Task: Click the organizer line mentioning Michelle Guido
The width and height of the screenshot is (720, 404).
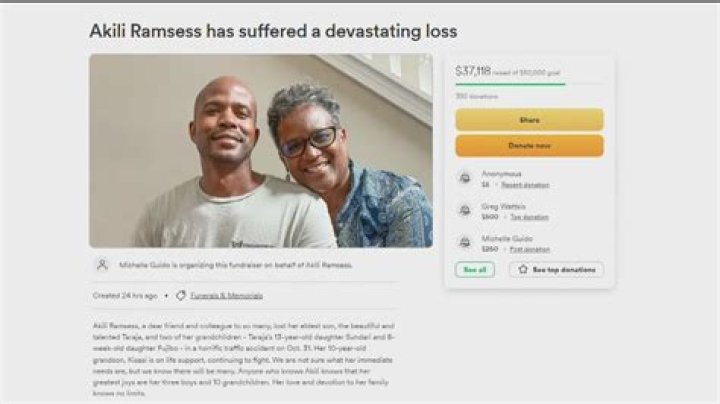Action: click(236, 265)
